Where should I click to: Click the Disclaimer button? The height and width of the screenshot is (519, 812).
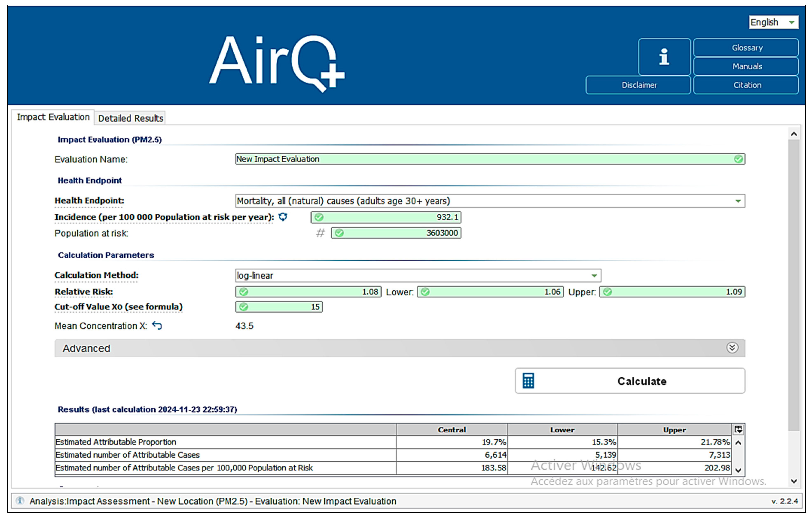click(x=639, y=85)
